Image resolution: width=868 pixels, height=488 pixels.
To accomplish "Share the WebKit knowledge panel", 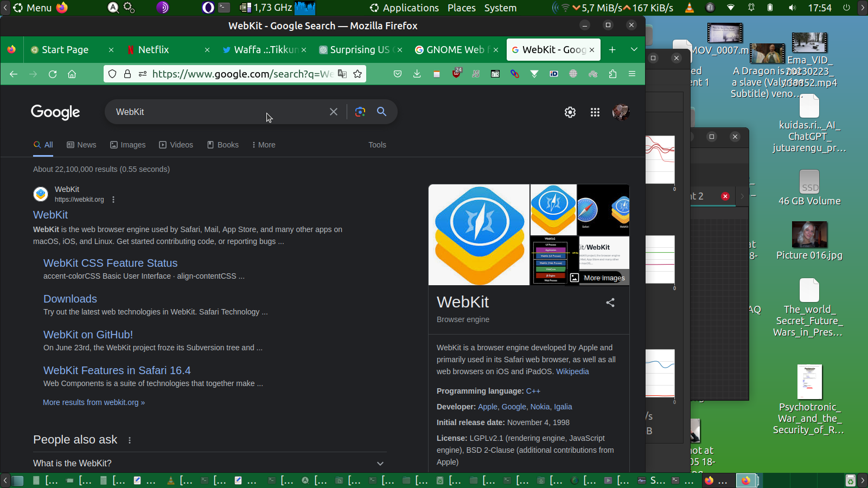I will pyautogui.click(x=610, y=303).
